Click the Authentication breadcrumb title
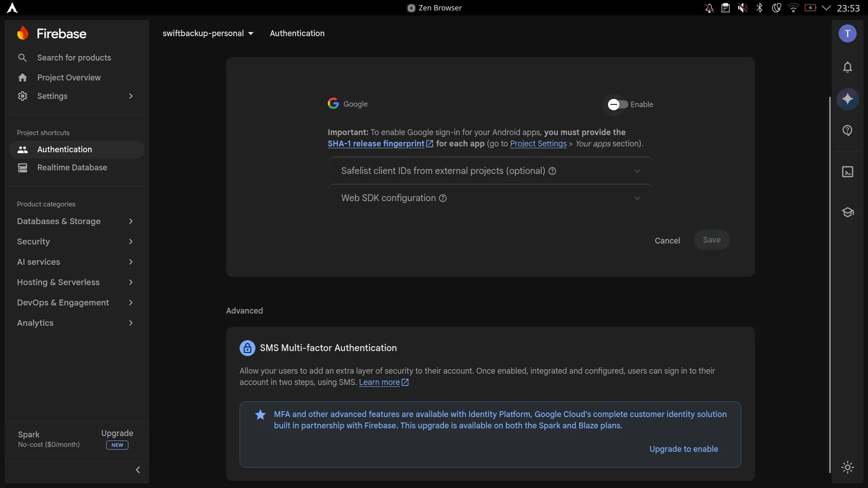The image size is (868, 488). (297, 33)
